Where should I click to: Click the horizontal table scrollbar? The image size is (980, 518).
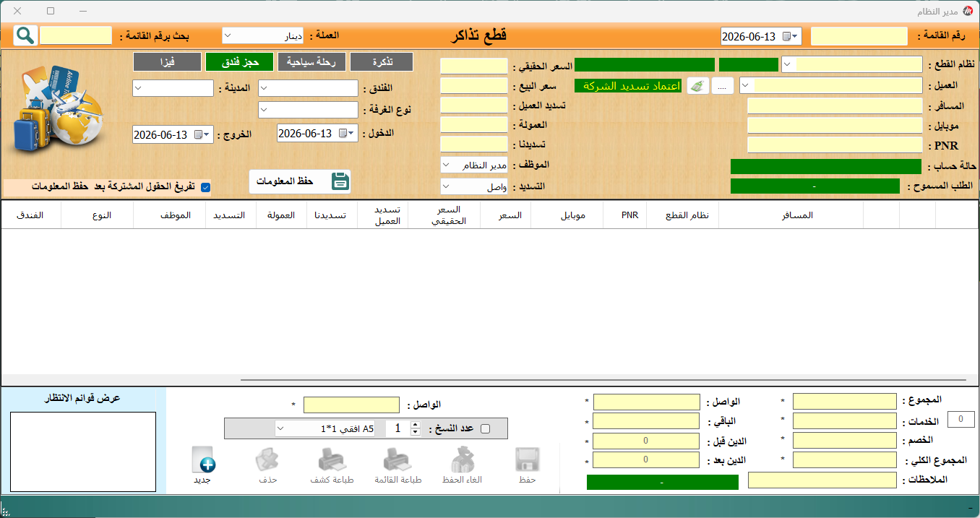(603, 379)
